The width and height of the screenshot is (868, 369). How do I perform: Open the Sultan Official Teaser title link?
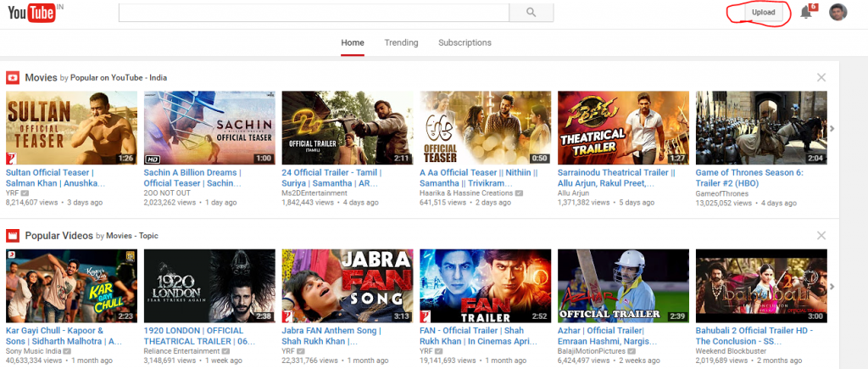pyautogui.click(x=55, y=178)
